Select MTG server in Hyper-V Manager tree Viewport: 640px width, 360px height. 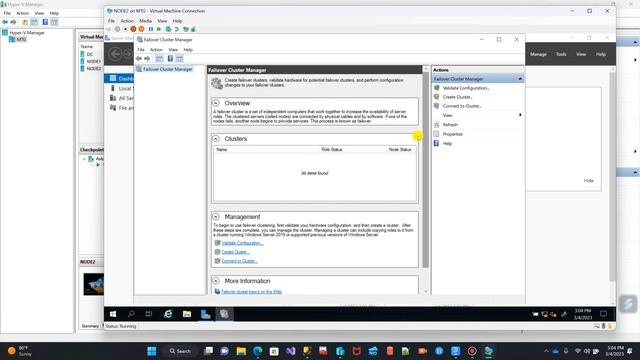21,40
